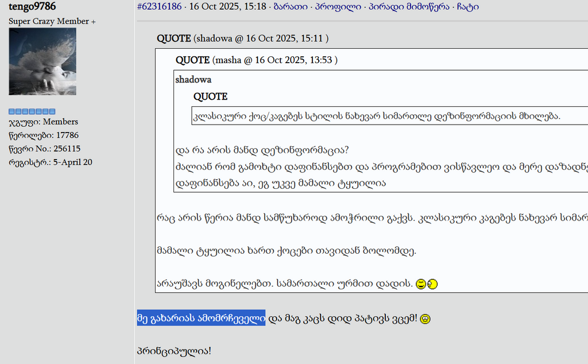Image resolution: width=588 pixels, height=364 pixels.
Task: Click username tengo9786
Action: 32,6
